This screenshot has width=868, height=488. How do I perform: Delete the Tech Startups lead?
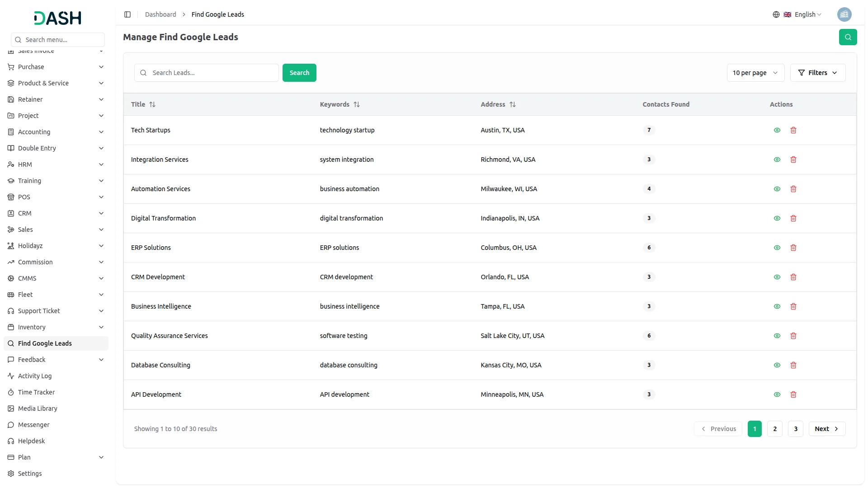click(x=793, y=130)
